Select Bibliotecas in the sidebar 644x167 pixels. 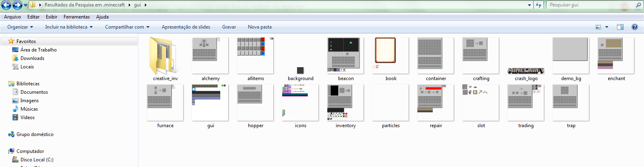(x=28, y=84)
